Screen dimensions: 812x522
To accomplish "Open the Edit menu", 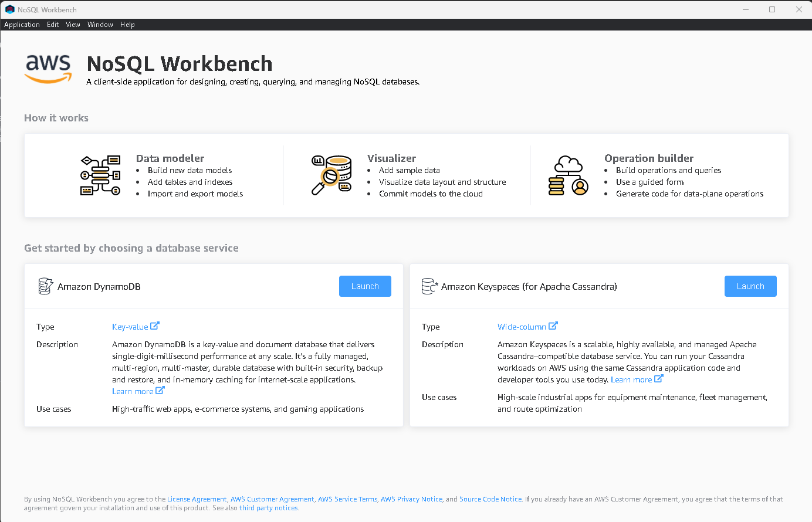I will pyautogui.click(x=53, y=25).
